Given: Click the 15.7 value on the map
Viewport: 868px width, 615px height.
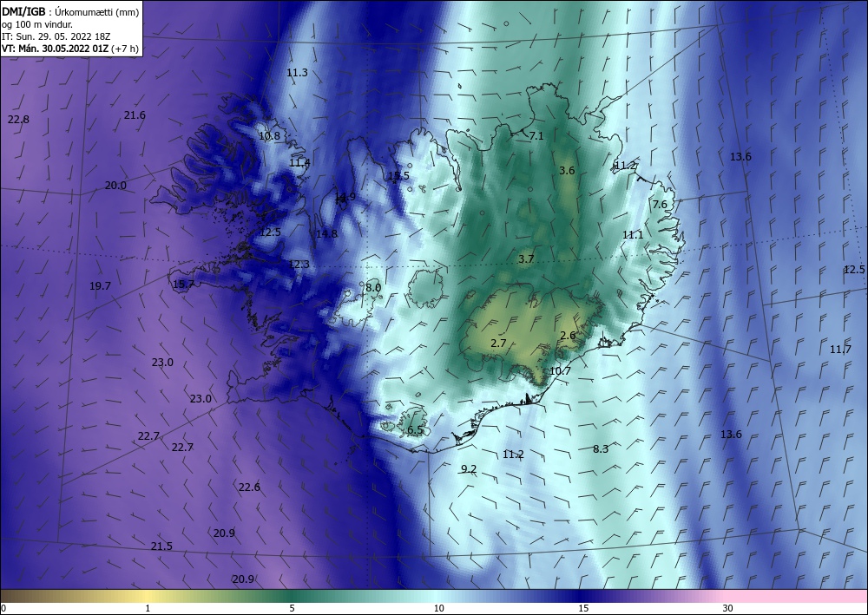Looking at the screenshot, I should click(x=184, y=285).
